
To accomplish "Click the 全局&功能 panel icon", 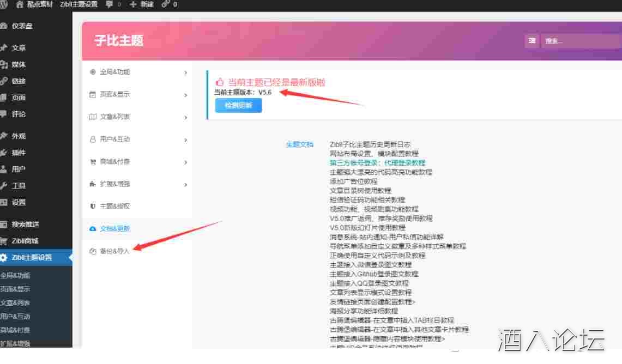I will pos(93,72).
